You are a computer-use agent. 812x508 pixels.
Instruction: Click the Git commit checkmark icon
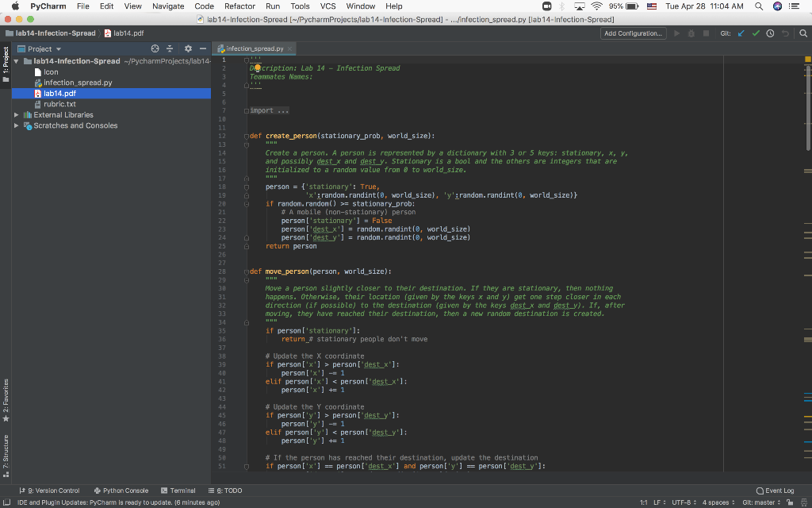pyautogui.click(x=756, y=33)
